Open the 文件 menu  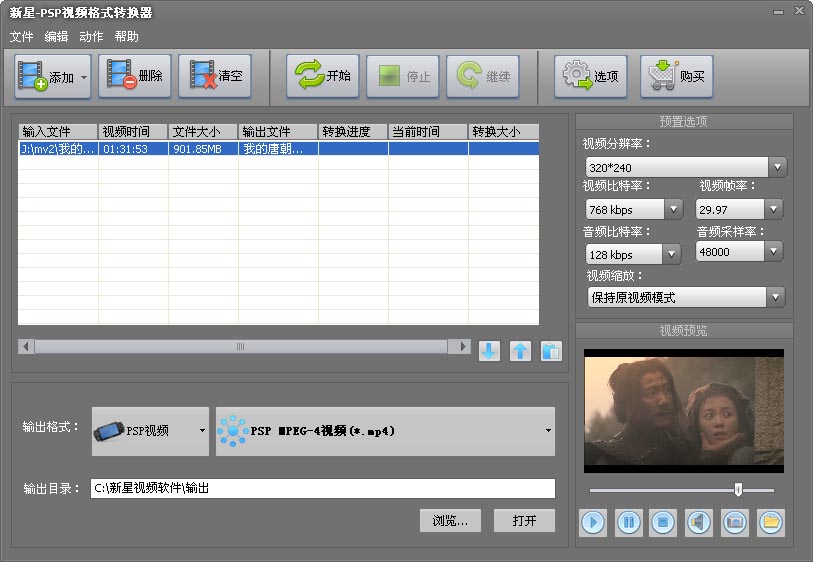point(21,37)
